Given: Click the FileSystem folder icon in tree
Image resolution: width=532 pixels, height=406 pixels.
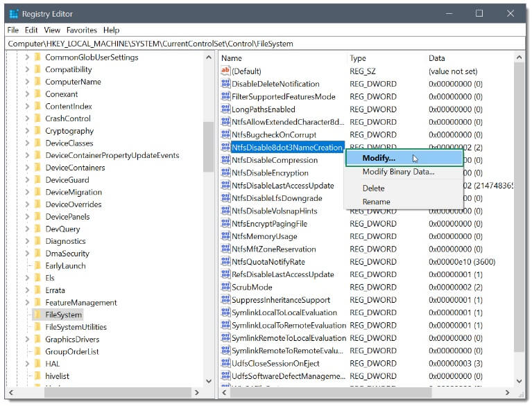Looking at the screenshot, I should [x=37, y=315].
